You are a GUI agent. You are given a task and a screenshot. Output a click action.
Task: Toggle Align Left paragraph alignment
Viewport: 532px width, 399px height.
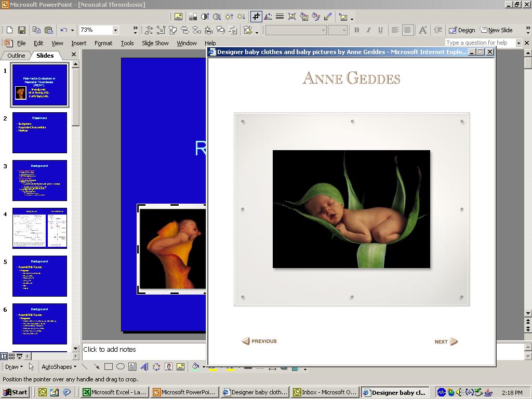click(x=395, y=30)
